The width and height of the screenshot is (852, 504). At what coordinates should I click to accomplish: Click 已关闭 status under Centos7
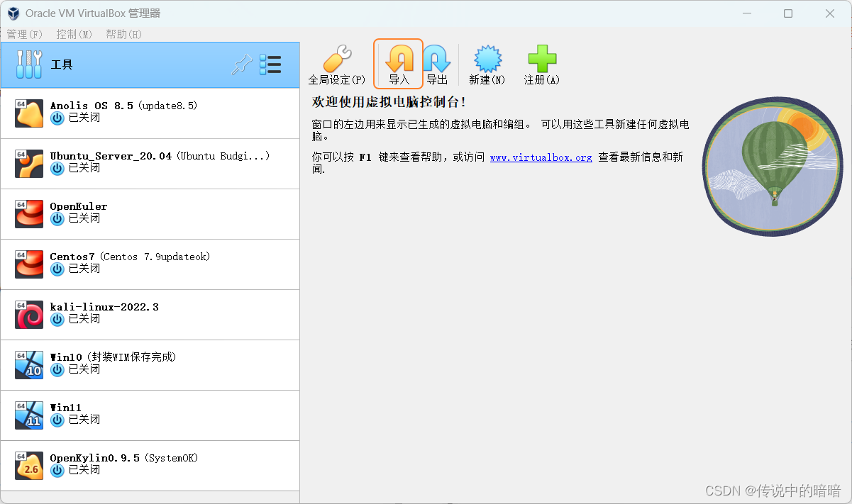[x=84, y=269]
